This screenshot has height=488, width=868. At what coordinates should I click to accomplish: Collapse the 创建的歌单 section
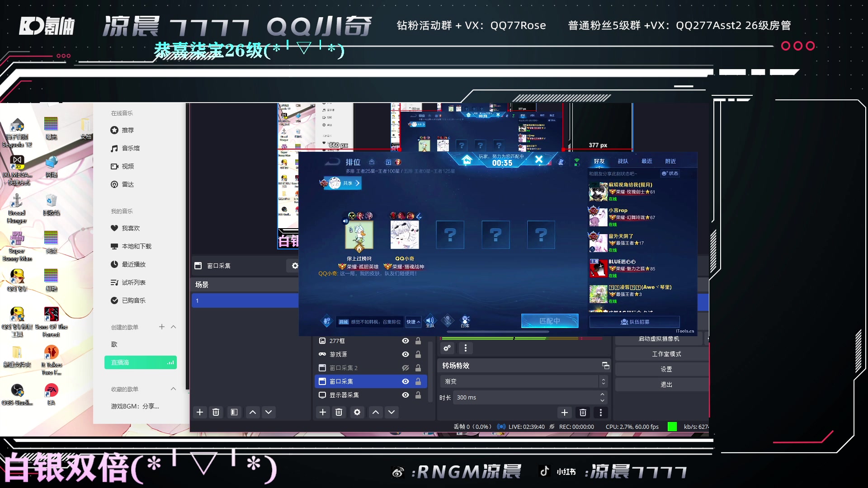(174, 327)
